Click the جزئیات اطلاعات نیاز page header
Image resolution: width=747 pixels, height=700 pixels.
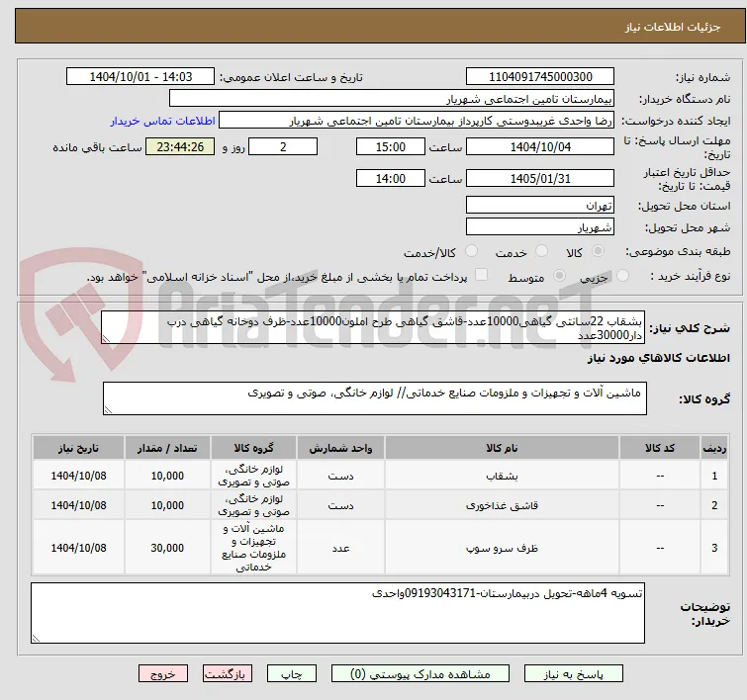click(x=672, y=27)
